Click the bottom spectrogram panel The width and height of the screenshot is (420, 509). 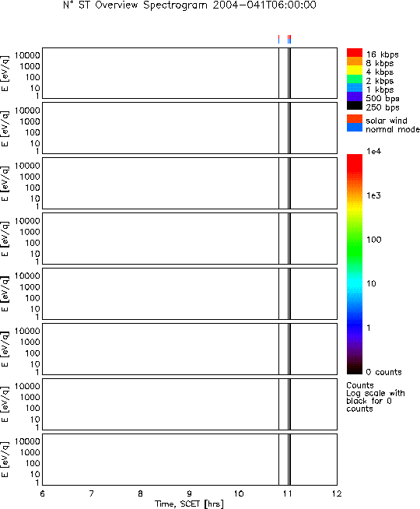coord(190,459)
